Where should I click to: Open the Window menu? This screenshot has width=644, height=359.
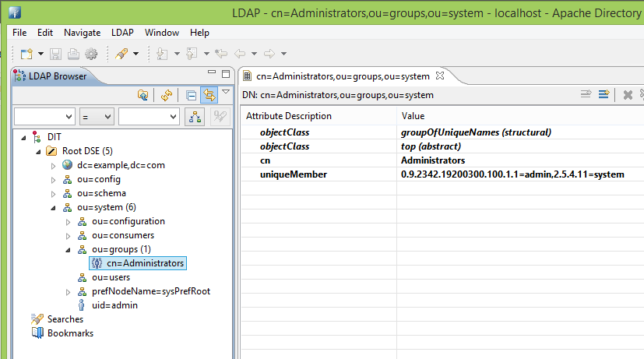[x=162, y=33]
